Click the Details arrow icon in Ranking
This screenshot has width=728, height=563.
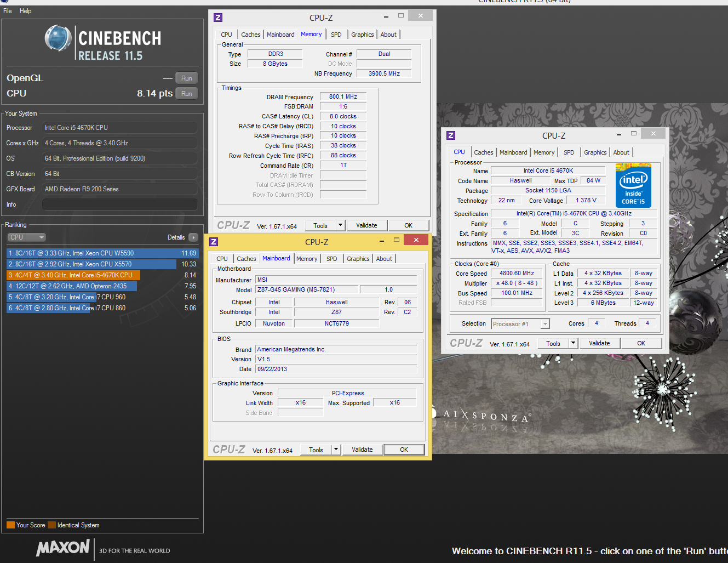[x=193, y=237]
